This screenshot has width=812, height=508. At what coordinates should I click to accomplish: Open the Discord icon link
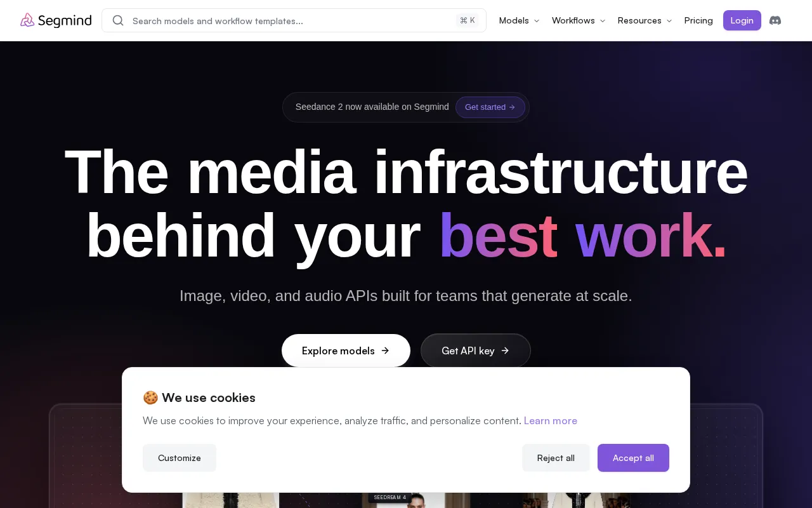775,20
